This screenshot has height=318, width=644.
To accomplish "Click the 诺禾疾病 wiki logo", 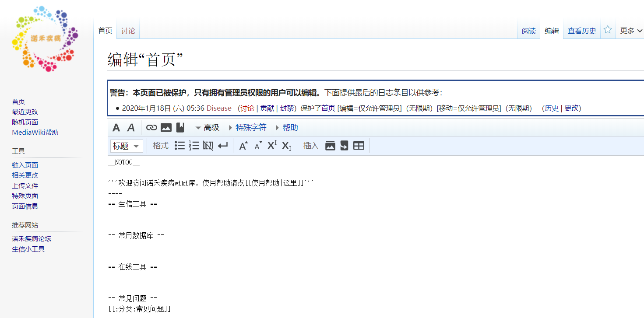I will click(x=45, y=38).
